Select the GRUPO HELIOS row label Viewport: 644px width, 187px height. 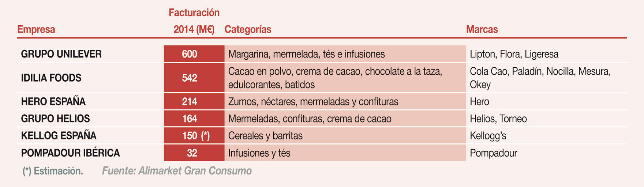(55, 119)
